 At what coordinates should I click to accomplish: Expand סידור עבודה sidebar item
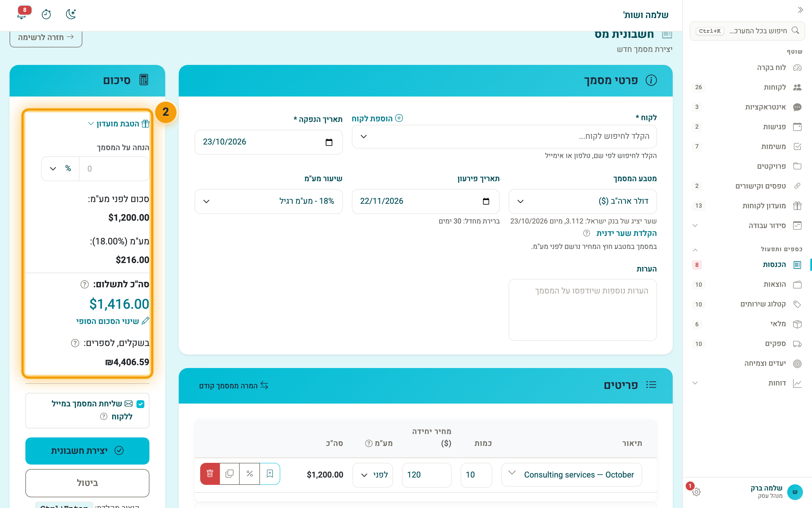pos(747,225)
